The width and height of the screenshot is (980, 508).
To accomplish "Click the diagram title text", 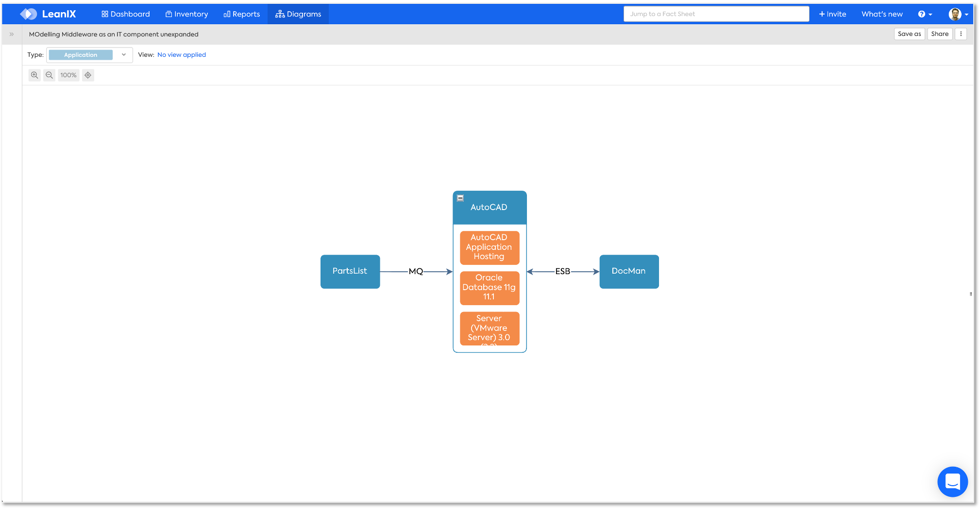I will (x=114, y=34).
